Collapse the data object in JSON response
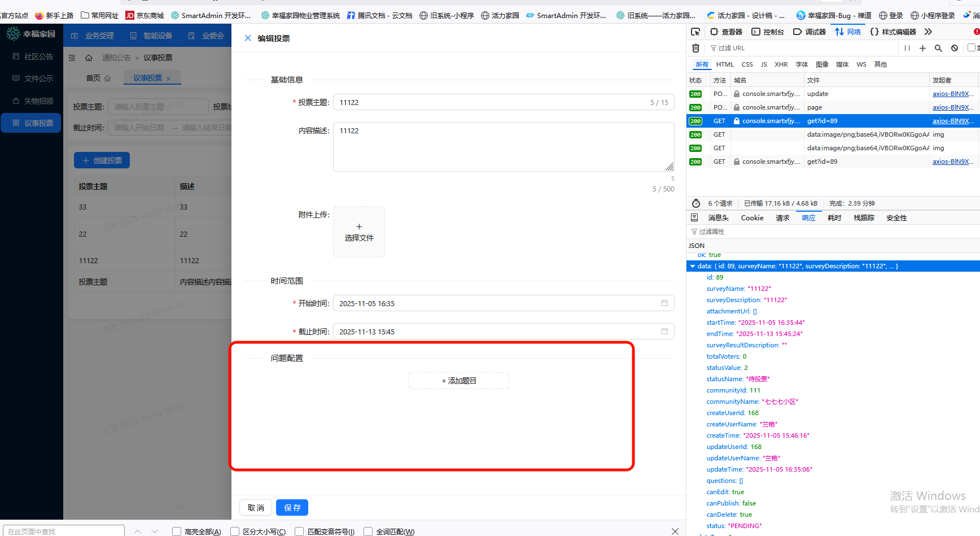The height and width of the screenshot is (536, 980). [x=693, y=265]
